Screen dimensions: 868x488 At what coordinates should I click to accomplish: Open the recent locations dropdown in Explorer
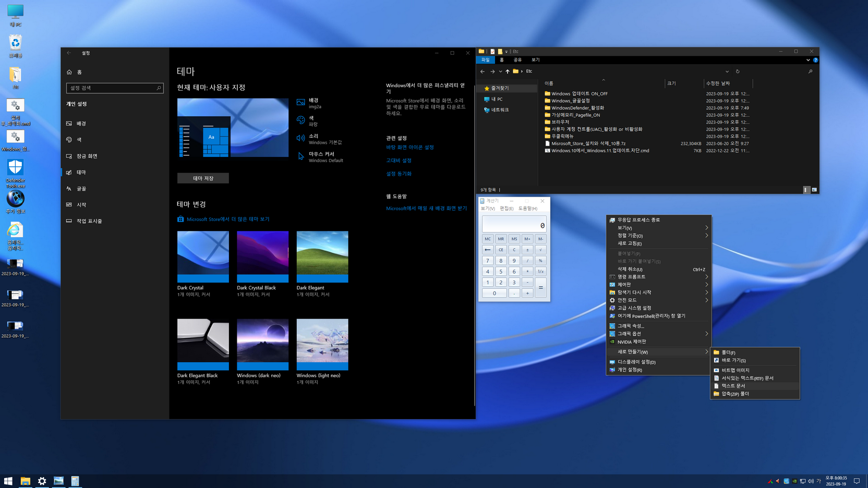coord(500,71)
